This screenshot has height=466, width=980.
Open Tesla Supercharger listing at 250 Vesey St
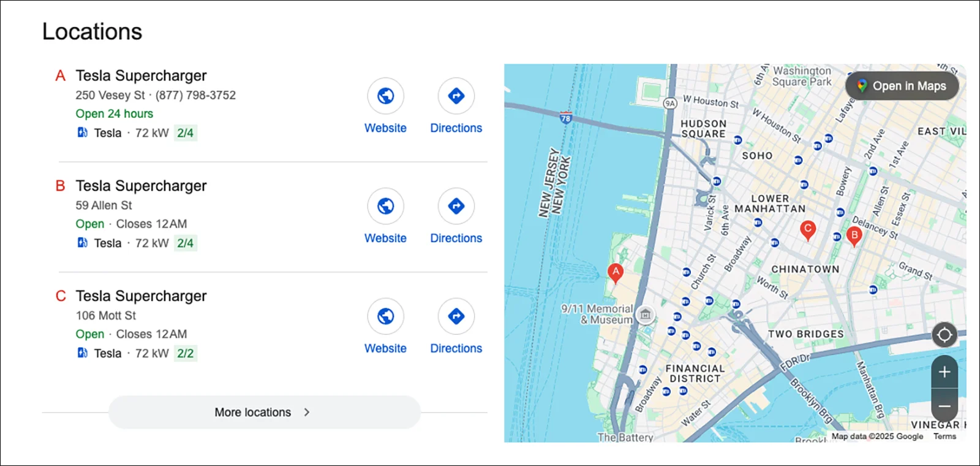point(141,75)
